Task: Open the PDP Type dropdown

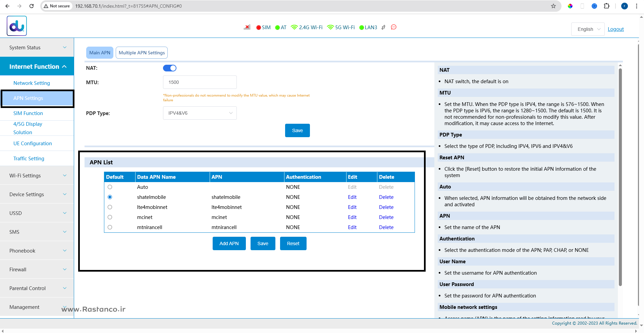Action: coord(200,113)
